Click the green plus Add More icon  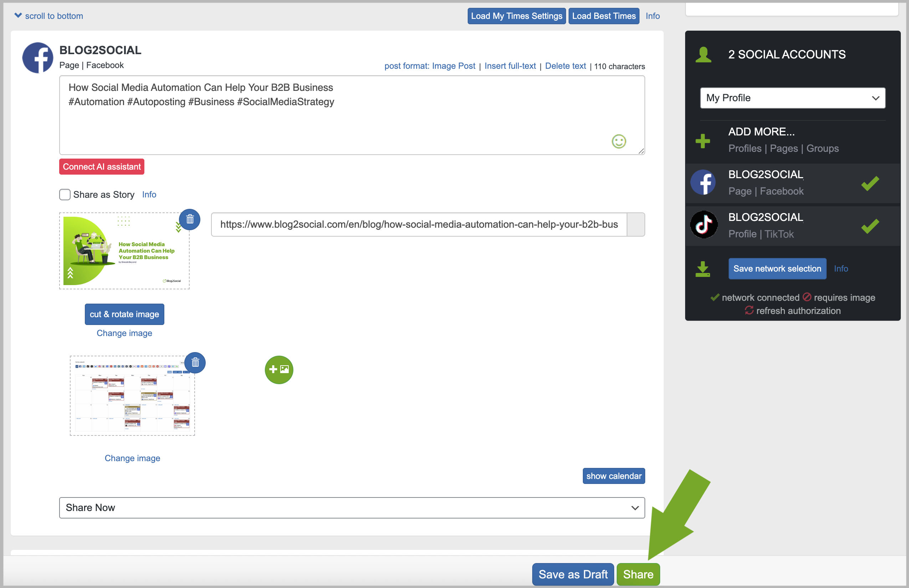click(702, 140)
